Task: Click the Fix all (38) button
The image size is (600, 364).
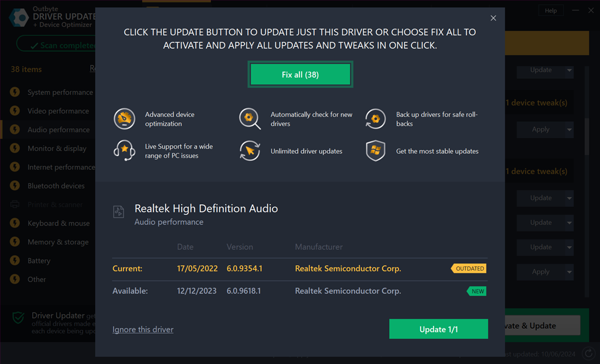Action: tap(300, 74)
